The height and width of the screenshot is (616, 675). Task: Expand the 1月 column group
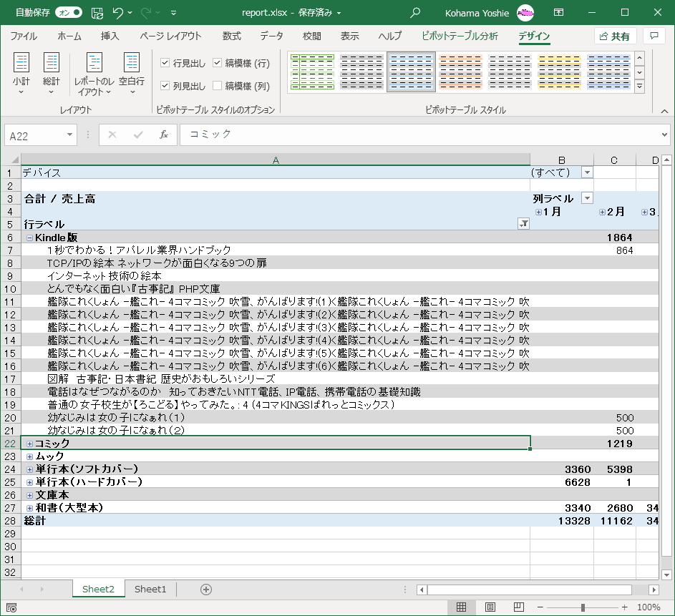538,212
